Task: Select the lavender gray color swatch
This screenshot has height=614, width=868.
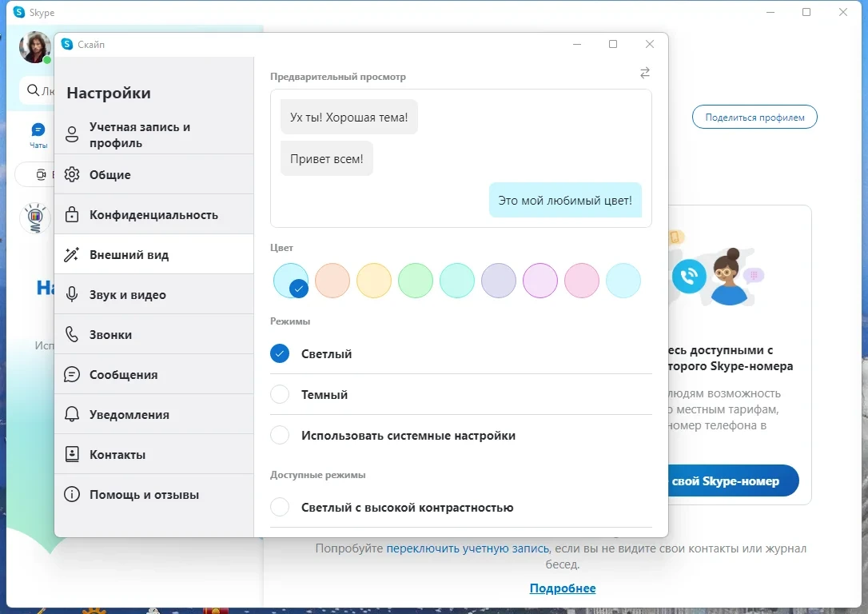Action: [498, 281]
